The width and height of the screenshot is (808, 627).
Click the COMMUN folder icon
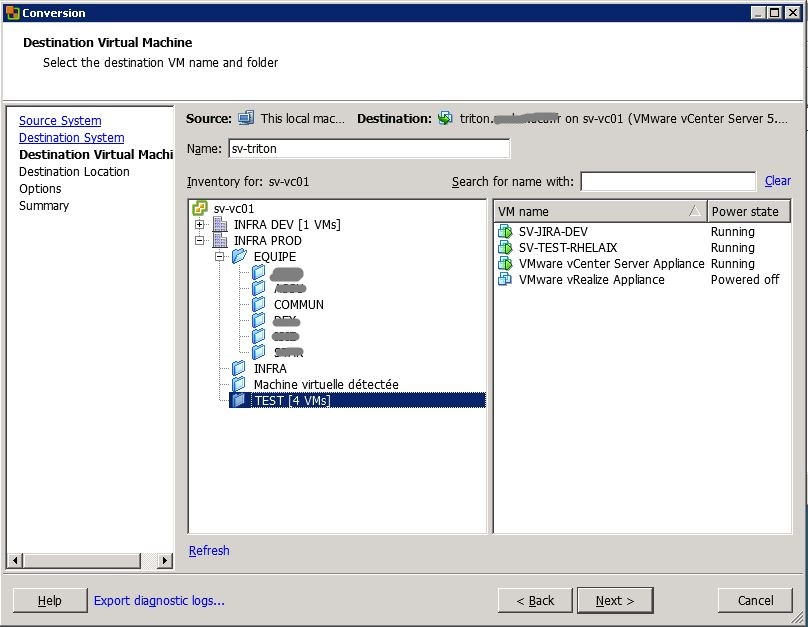click(x=259, y=304)
